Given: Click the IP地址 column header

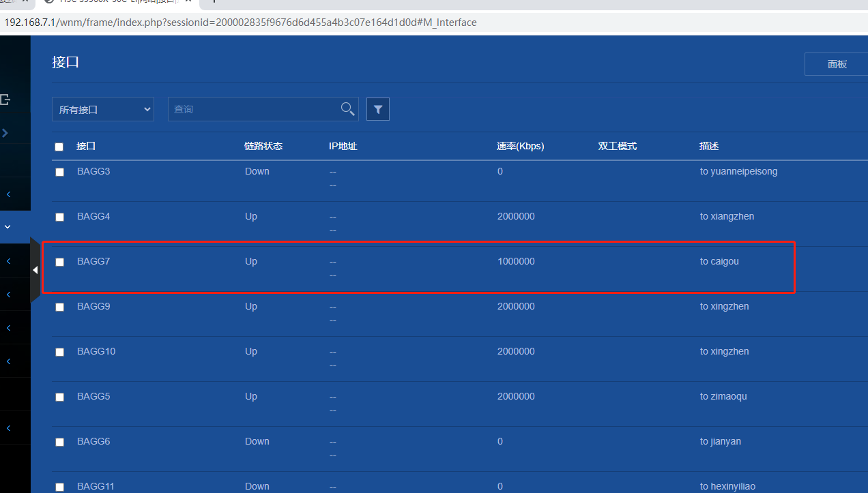Looking at the screenshot, I should [x=343, y=146].
